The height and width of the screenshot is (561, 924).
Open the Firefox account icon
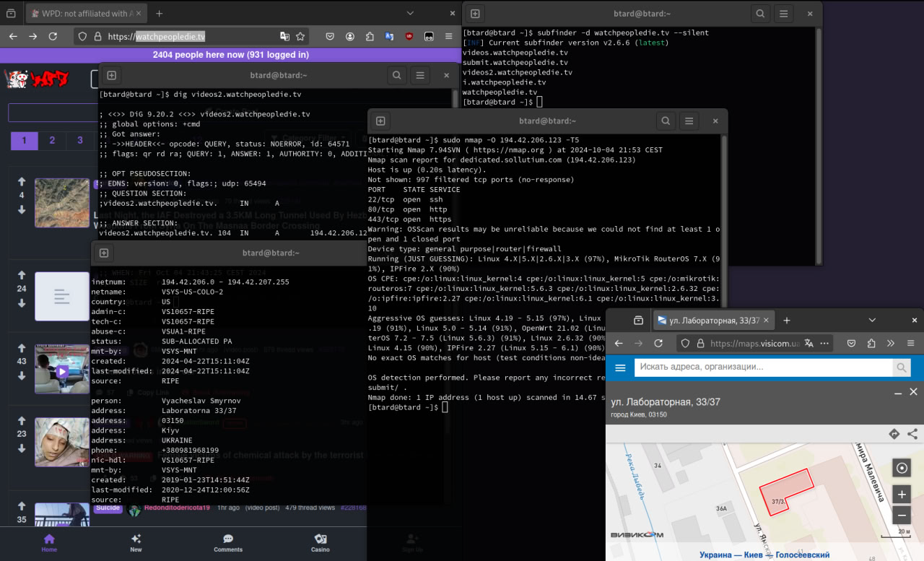tap(350, 36)
